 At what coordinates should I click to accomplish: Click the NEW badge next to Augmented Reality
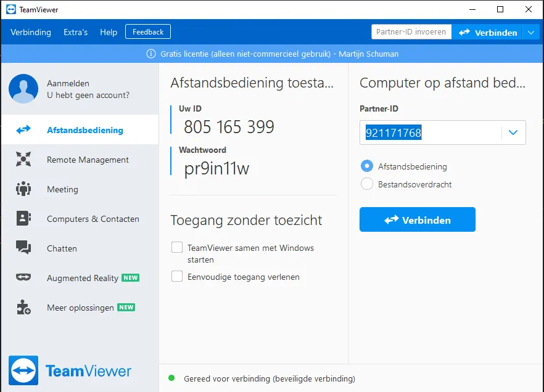pos(131,277)
